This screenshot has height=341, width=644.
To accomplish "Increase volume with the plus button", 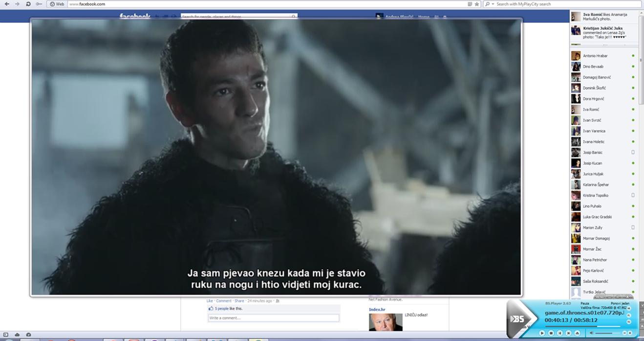I will (x=630, y=333).
